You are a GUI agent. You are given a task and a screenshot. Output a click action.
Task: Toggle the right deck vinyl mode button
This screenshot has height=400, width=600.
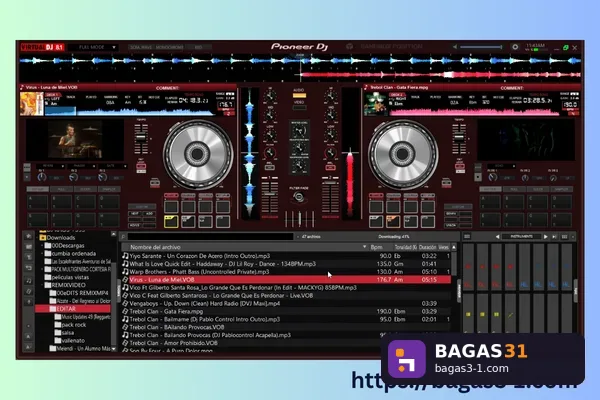[446, 183]
